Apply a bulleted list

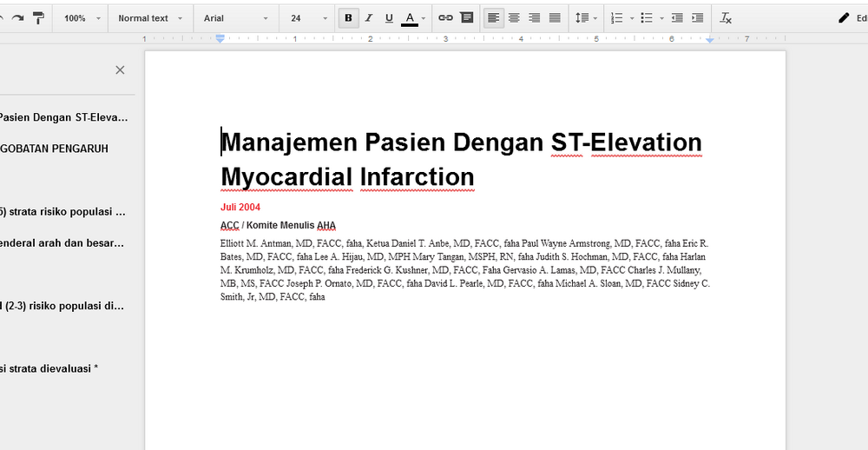[647, 18]
